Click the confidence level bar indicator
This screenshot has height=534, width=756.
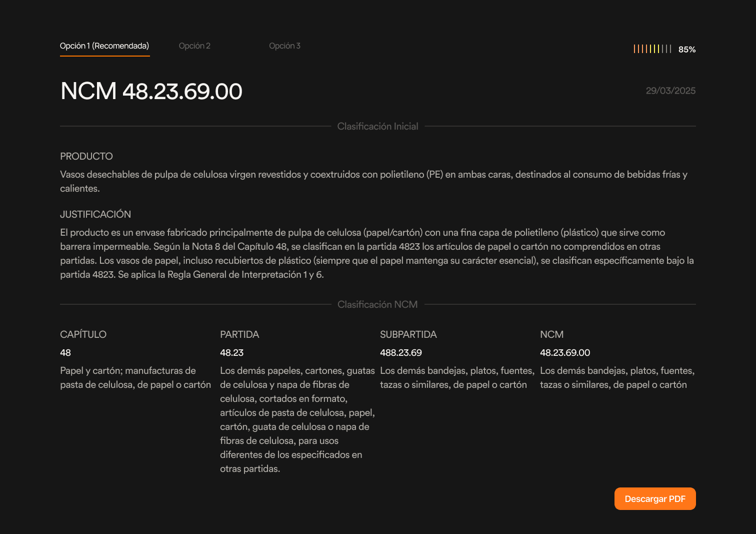[652, 49]
